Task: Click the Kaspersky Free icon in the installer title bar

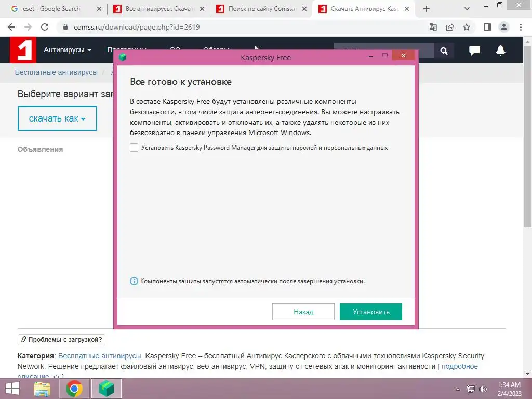Action: tap(123, 57)
